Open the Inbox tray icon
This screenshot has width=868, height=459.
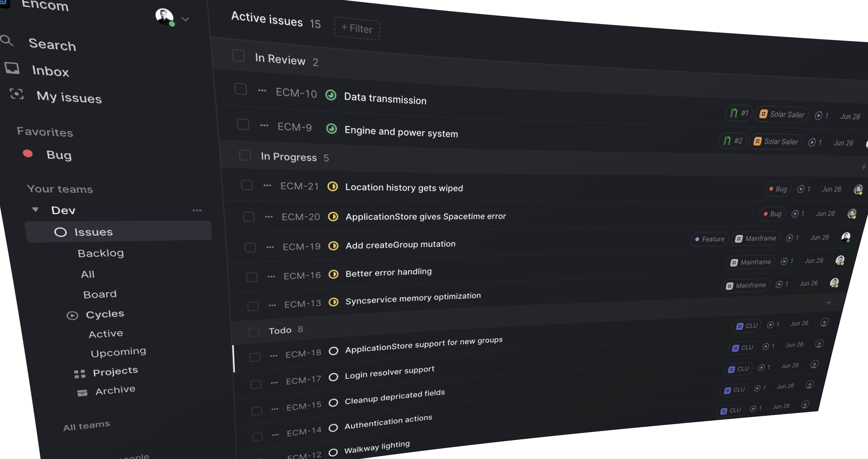click(12, 68)
